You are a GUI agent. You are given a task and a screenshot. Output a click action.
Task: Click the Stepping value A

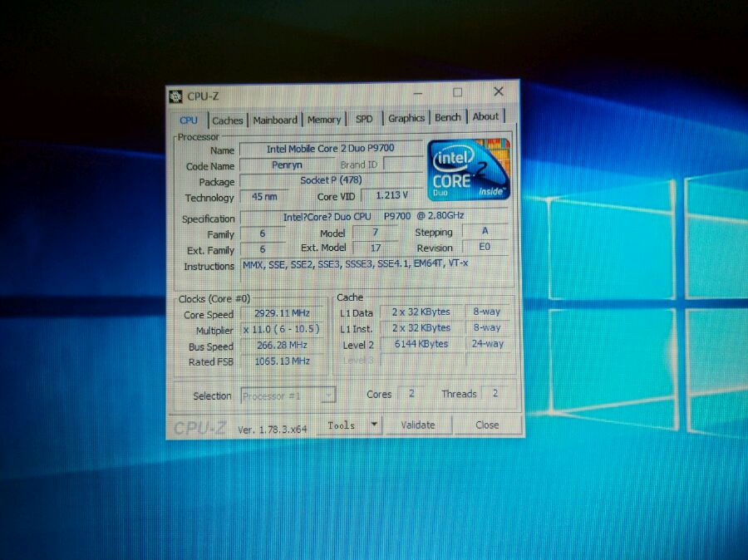(485, 231)
